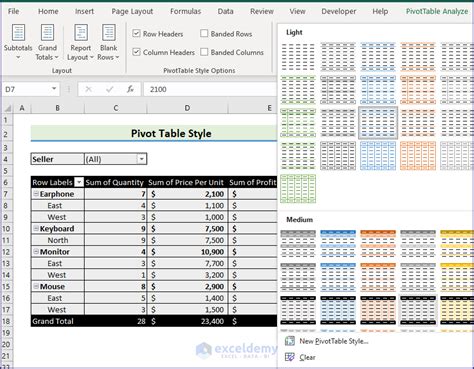
Task: Click the Clear style option text
Action: coord(307,357)
